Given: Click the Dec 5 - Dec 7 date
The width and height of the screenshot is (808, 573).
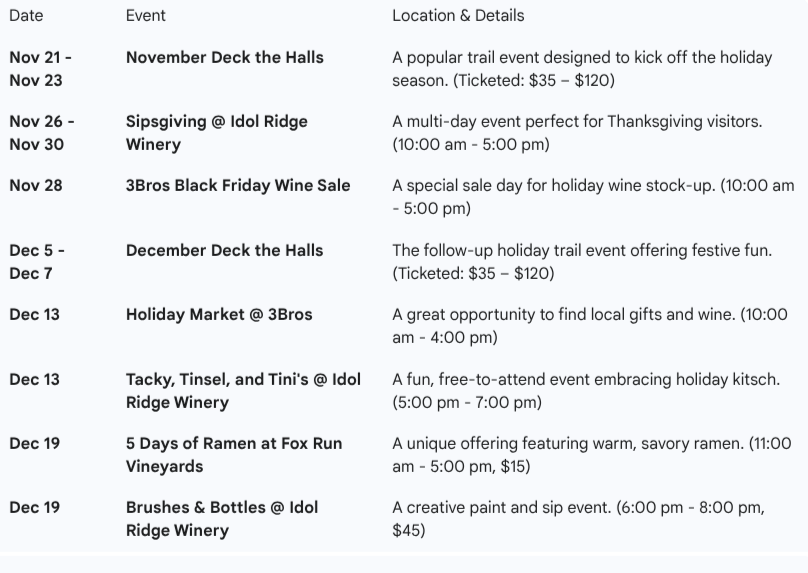Looking at the screenshot, I should tap(37, 261).
